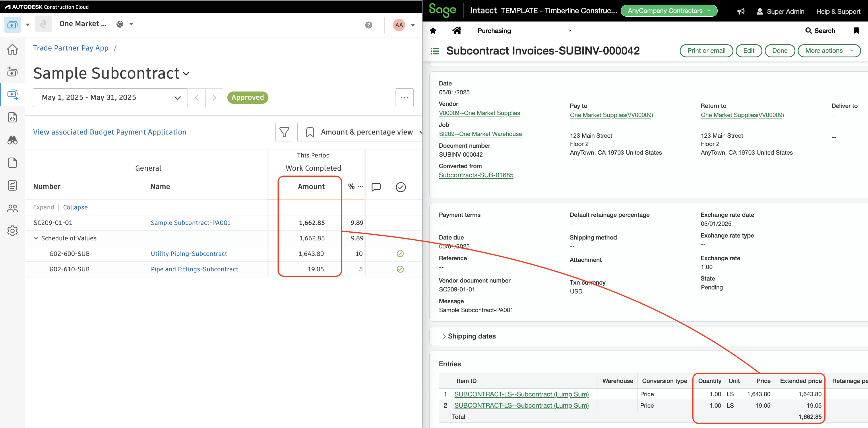Collapse the Schedule of Values row
The image size is (868, 428).
tap(36, 238)
